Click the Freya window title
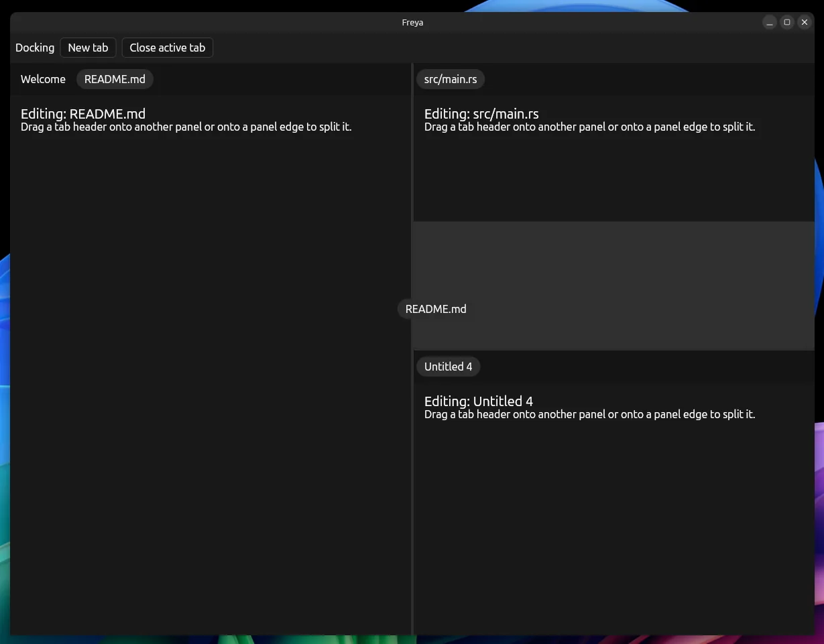Screen dimensions: 824x644 tap(412, 22)
